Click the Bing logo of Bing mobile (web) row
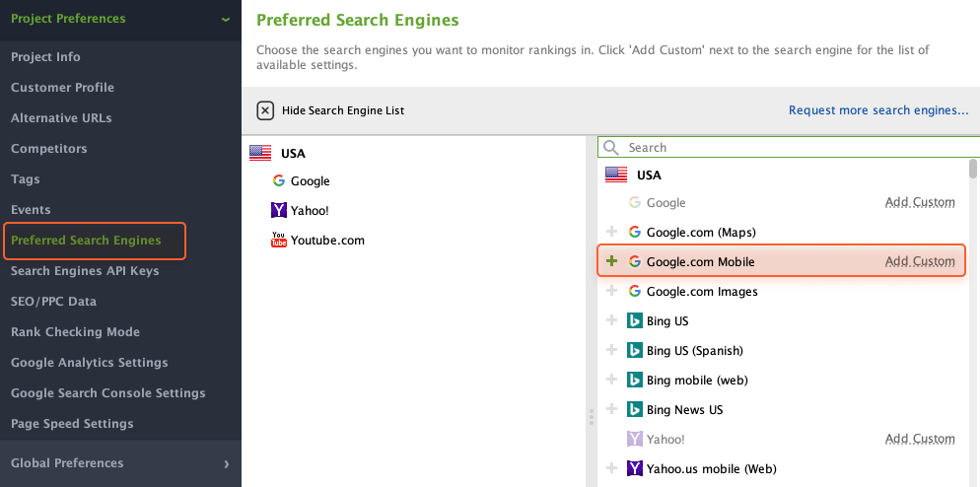 pos(635,380)
